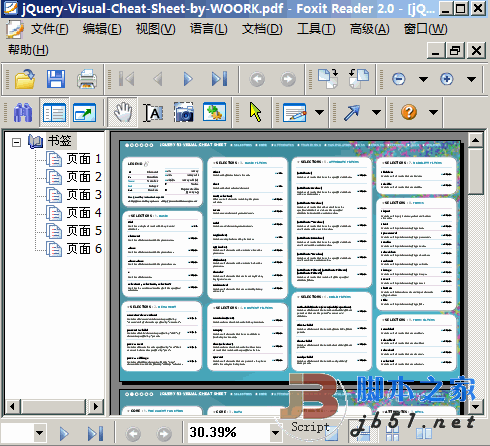The height and width of the screenshot is (446, 490).
Task: Open the 视图(V) menu
Action: [156, 29]
